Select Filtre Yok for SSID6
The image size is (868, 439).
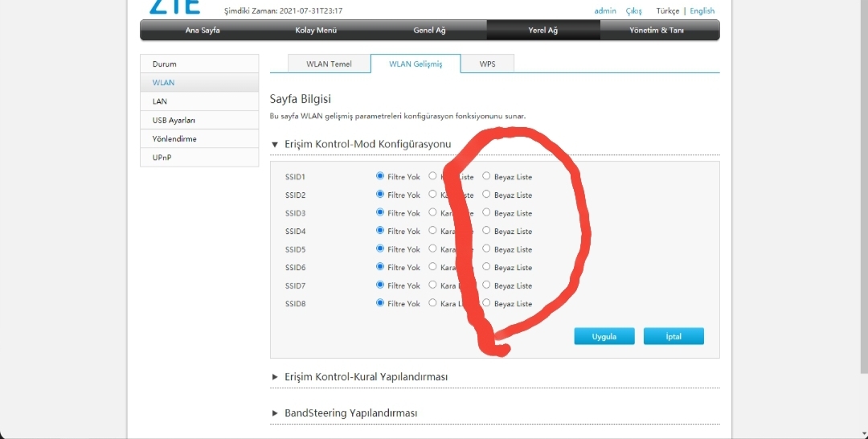click(379, 266)
